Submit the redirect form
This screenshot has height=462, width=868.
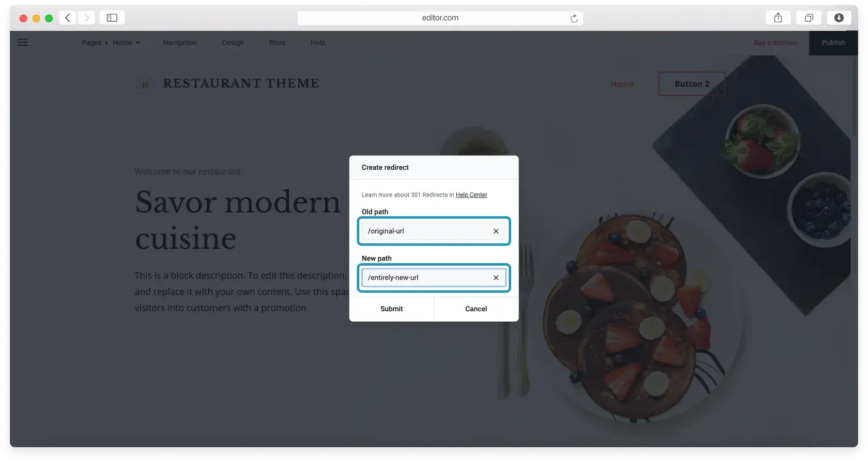(391, 309)
